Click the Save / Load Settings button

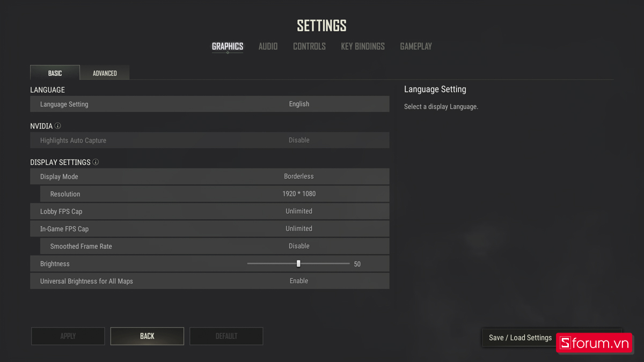[519, 338]
